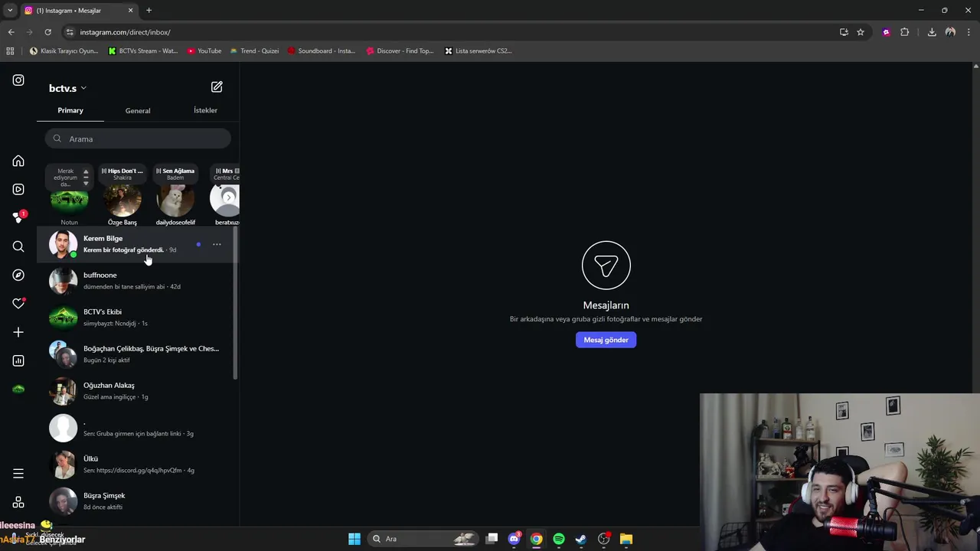The image size is (980, 551).
Task: Click the taskbar Ara search box
Action: point(423,539)
